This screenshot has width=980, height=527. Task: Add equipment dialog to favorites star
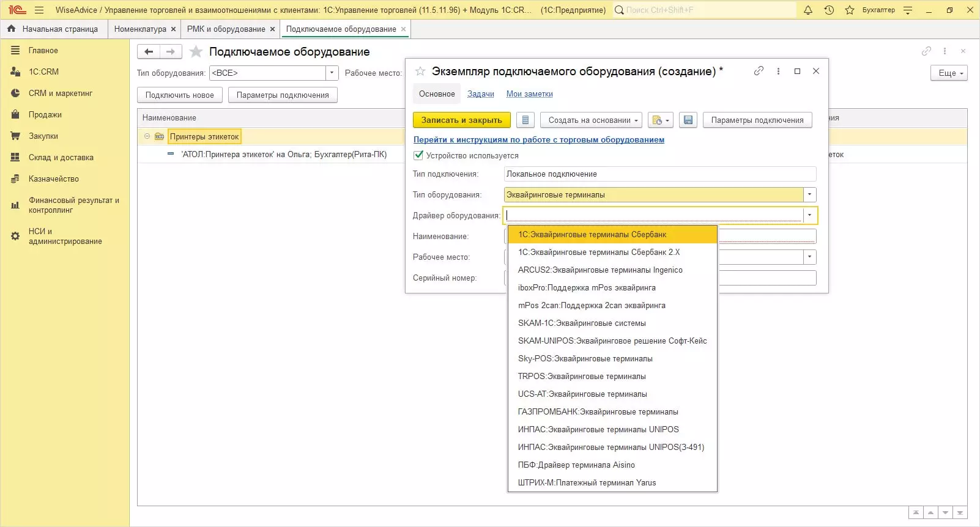pos(420,72)
